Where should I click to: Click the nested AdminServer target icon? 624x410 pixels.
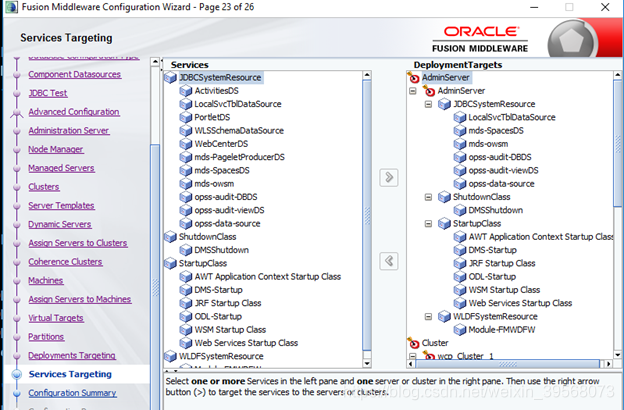click(429, 91)
